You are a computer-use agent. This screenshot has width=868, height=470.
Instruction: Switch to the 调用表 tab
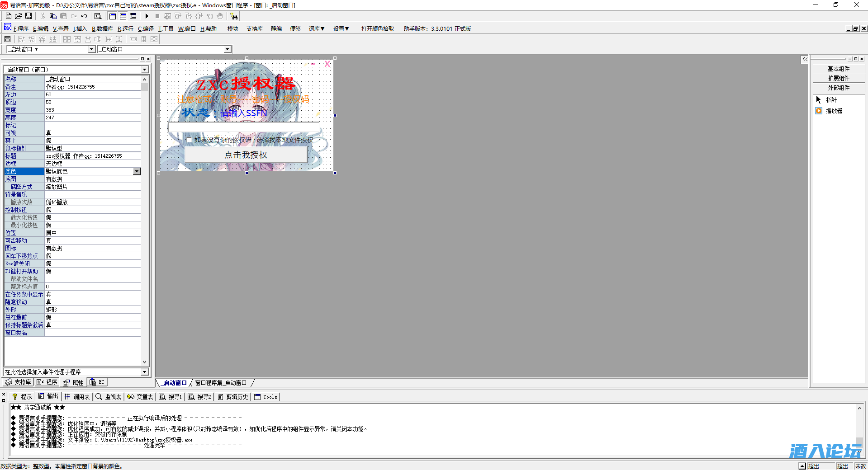tap(79, 397)
